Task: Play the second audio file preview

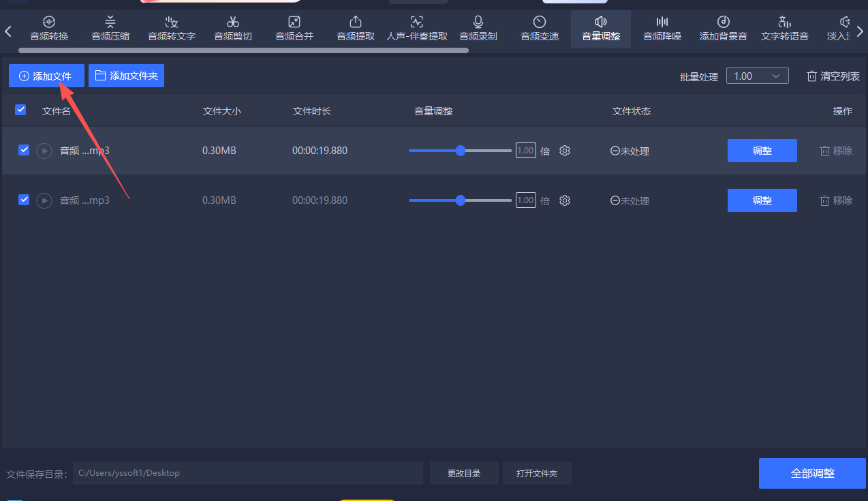Action: pyautogui.click(x=44, y=200)
